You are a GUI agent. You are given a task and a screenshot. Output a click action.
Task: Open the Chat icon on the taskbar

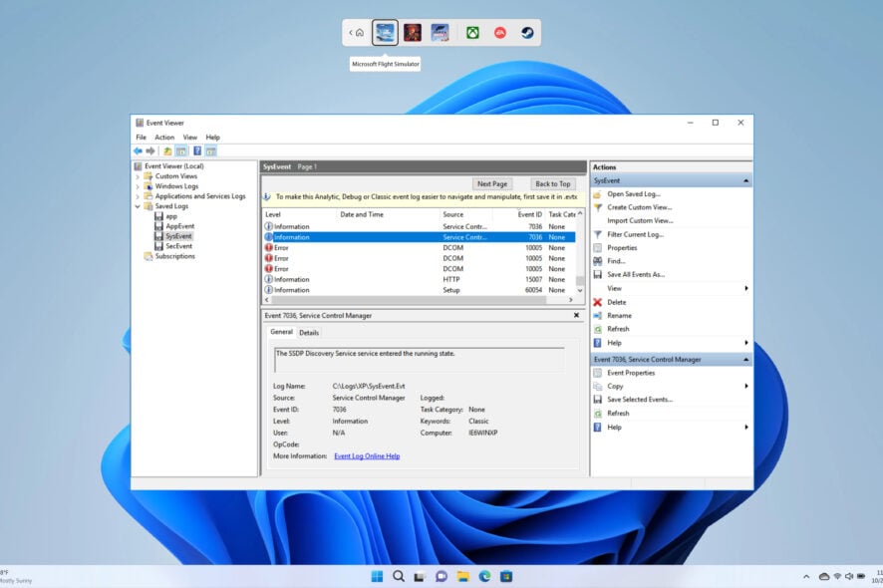(441, 576)
